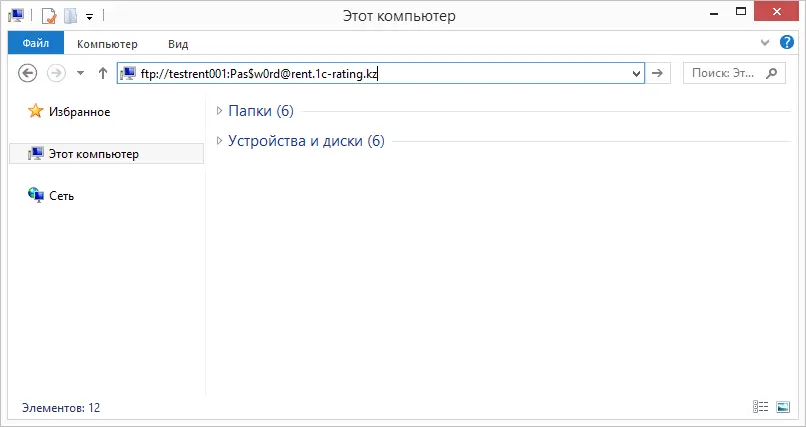Viewport: 806px width, 427px height.
Task: Open the Файл menu
Action: pyautogui.click(x=36, y=44)
